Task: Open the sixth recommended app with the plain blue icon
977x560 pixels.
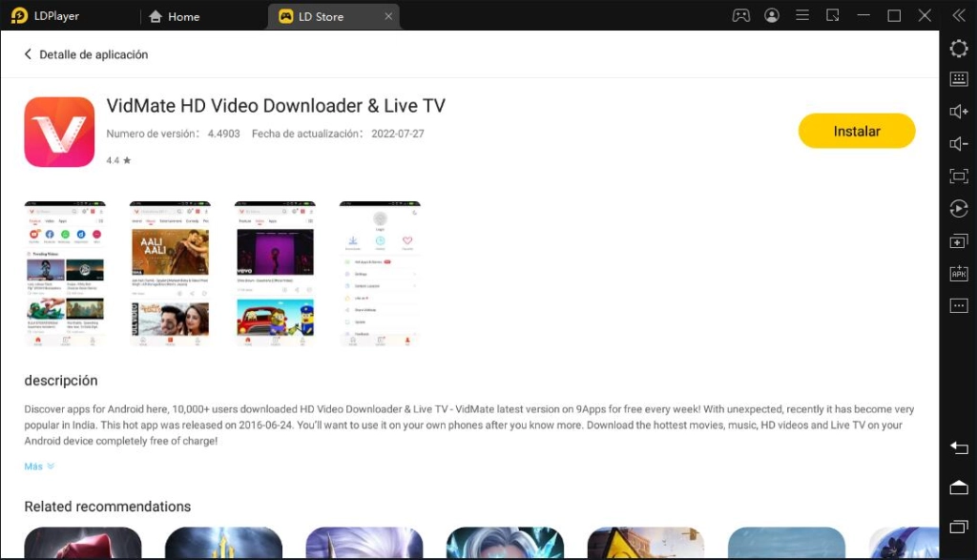Action: coord(786,543)
